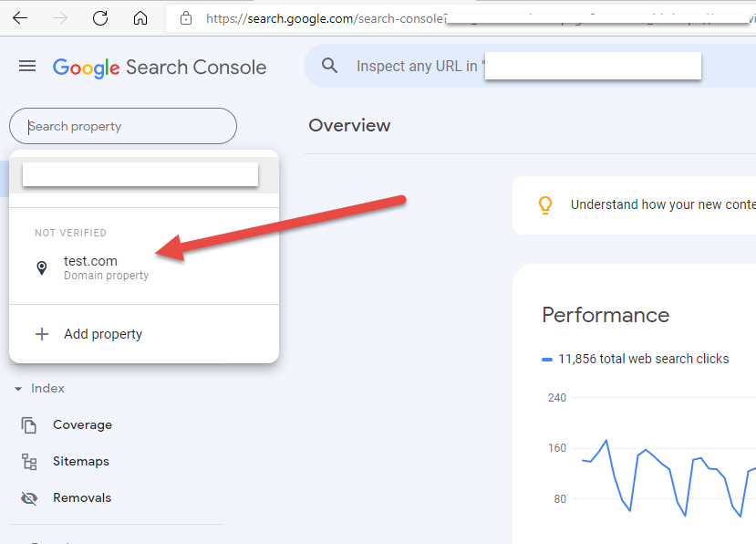Click the browser forward arrow
This screenshot has width=756, height=544.
(x=60, y=18)
